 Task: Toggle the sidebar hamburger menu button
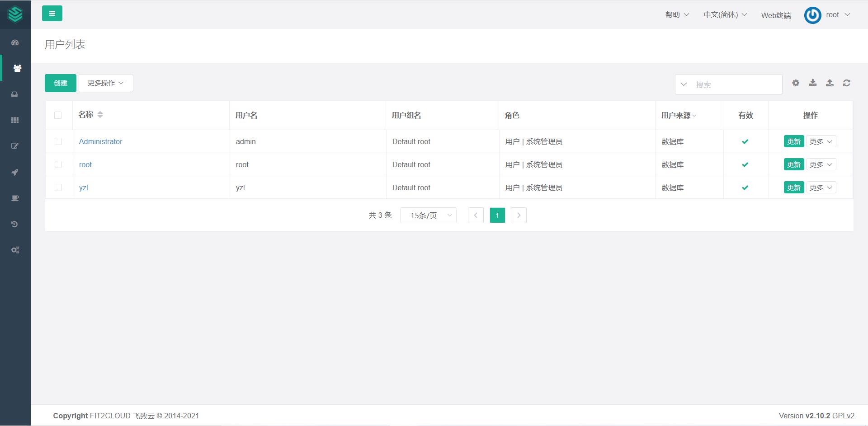[52, 14]
